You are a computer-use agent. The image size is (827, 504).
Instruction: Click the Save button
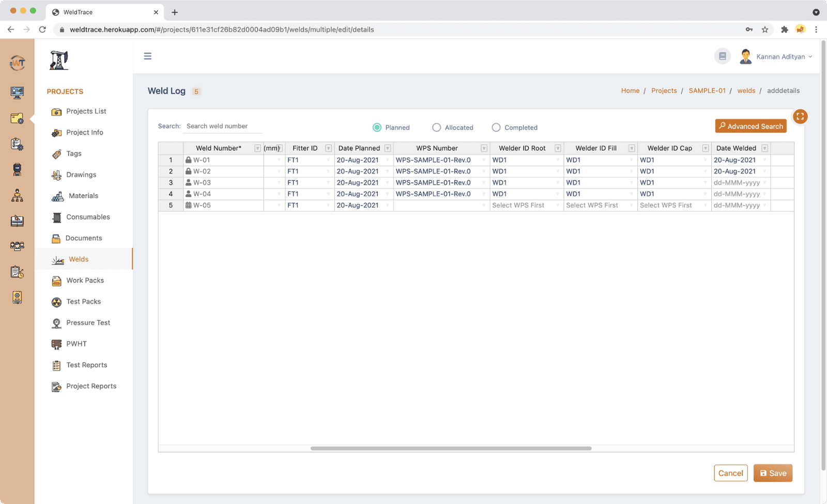tap(773, 473)
